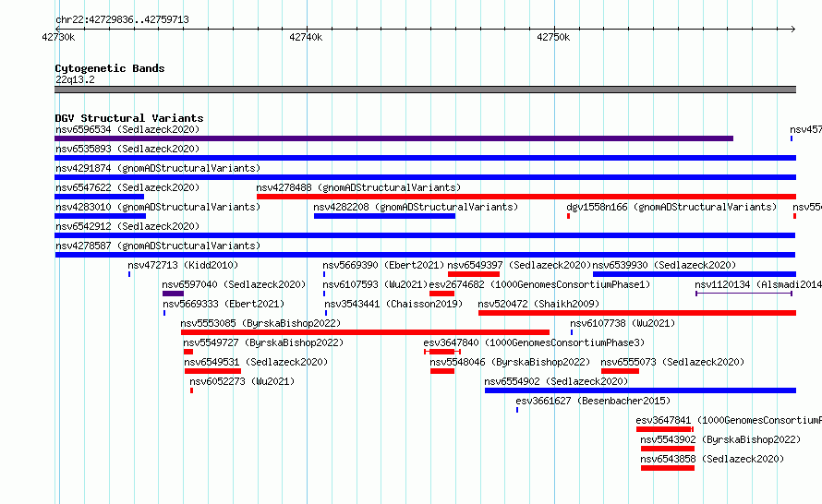This screenshot has height=504, width=822.
Task: Click the esv3647841 variant label
Action: (x=728, y=420)
